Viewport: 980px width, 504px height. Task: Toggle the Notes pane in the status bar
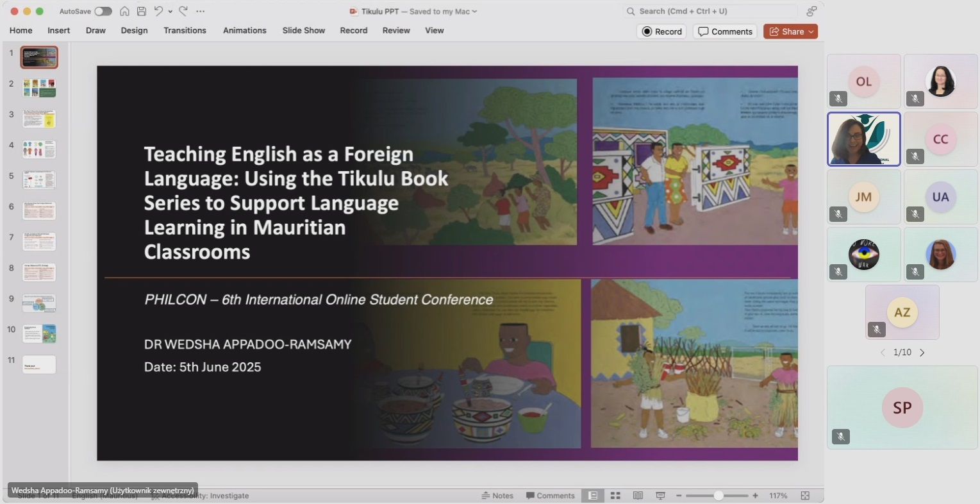coord(497,496)
